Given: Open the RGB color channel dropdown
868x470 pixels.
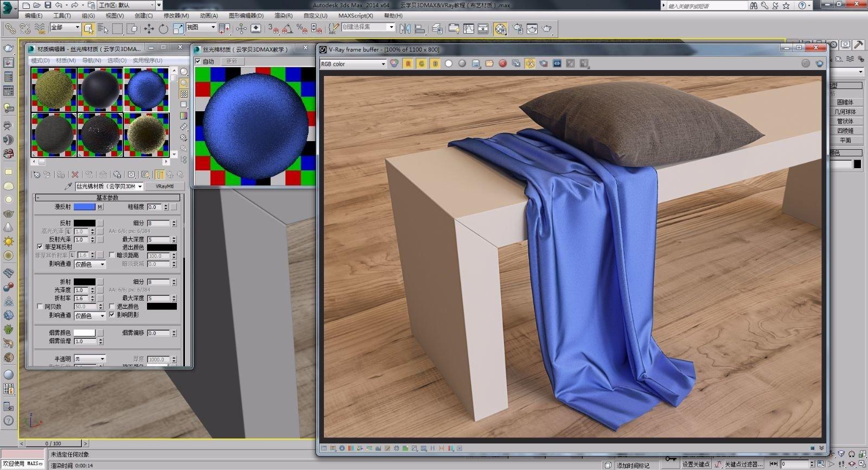Looking at the screenshot, I should pos(353,63).
